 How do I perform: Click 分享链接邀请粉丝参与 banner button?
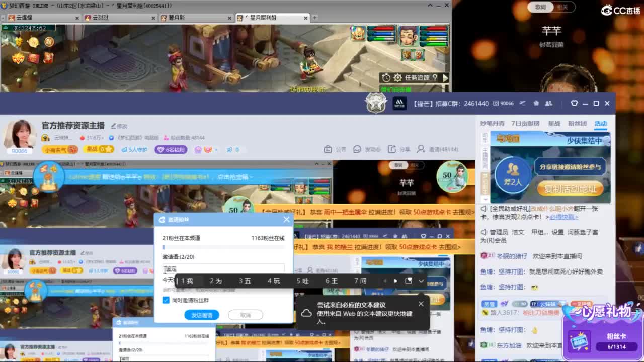(570, 167)
